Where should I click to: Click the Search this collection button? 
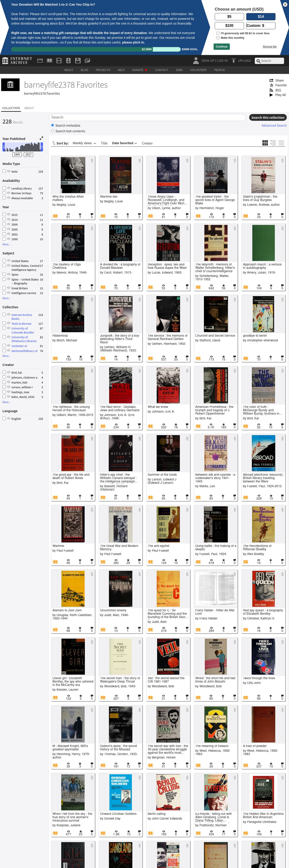click(x=268, y=117)
